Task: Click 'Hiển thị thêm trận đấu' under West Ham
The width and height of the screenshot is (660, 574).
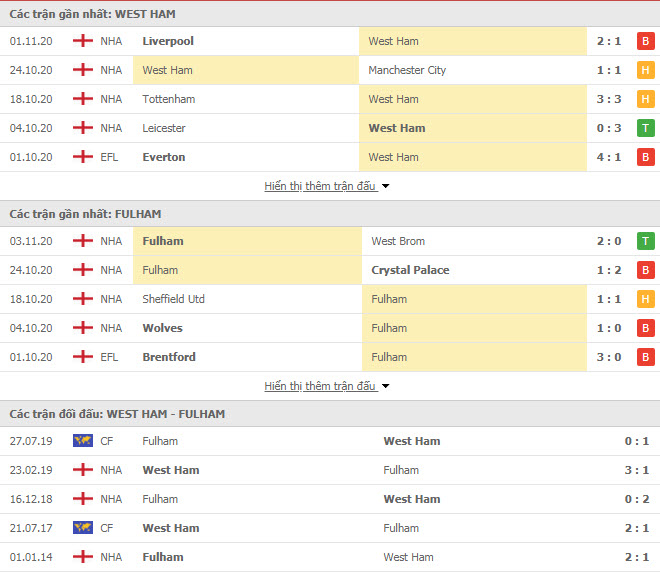Action: tap(320, 186)
